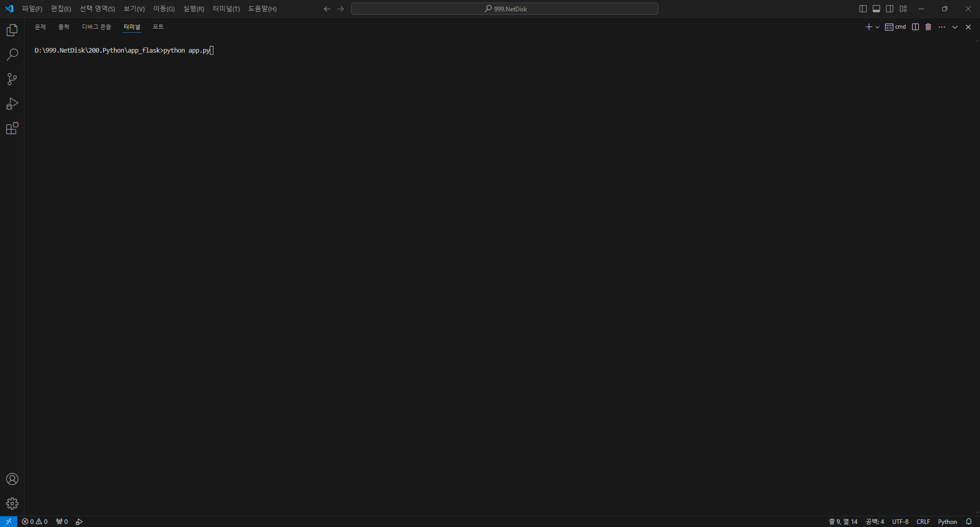The image size is (980, 527).
Task: Open the 선택 영역(S) menu
Action: point(97,9)
